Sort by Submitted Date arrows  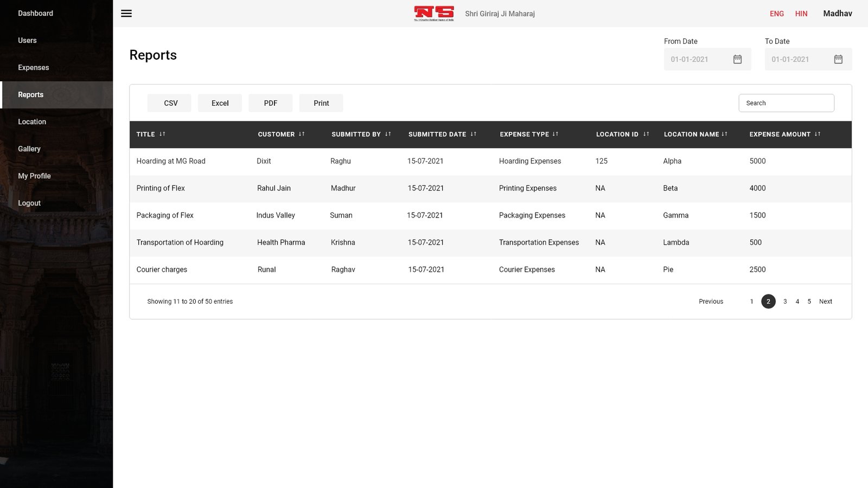click(473, 134)
